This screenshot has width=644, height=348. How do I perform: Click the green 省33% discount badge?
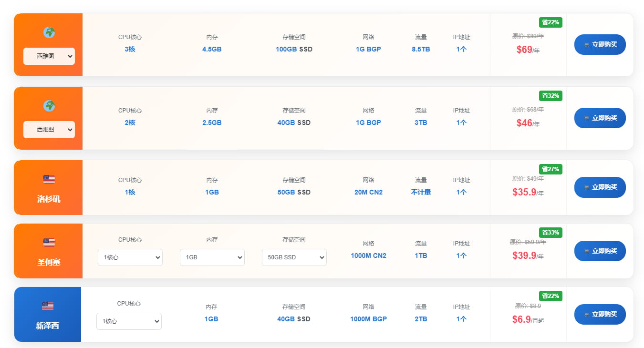click(x=551, y=233)
